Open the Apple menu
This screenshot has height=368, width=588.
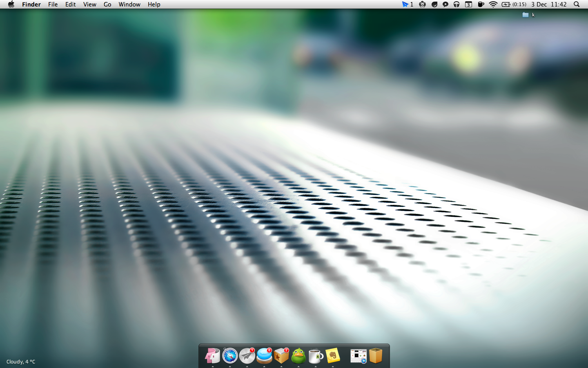[x=11, y=4]
